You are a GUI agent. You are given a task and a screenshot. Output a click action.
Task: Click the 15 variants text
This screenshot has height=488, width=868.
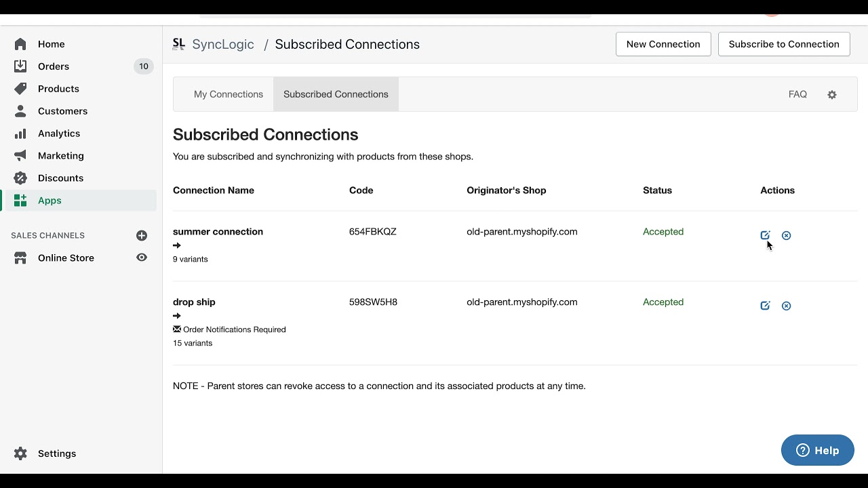(x=193, y=343)
